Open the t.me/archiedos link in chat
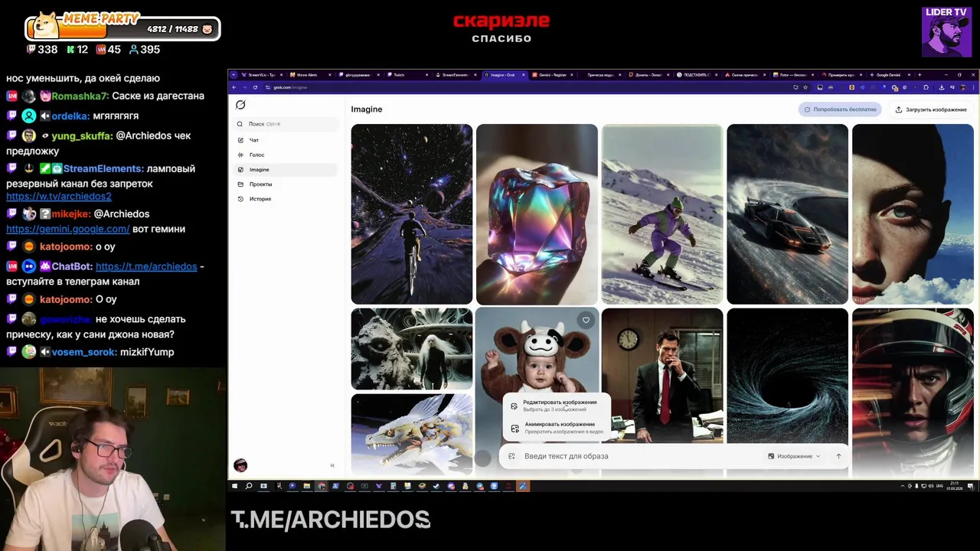The image size is (980, 551). tap(146, 266)
